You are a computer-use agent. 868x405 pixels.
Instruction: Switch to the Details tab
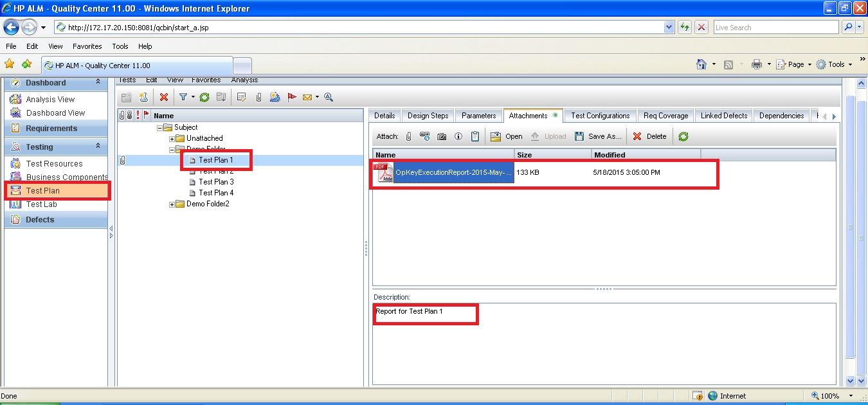click(384, 116)
